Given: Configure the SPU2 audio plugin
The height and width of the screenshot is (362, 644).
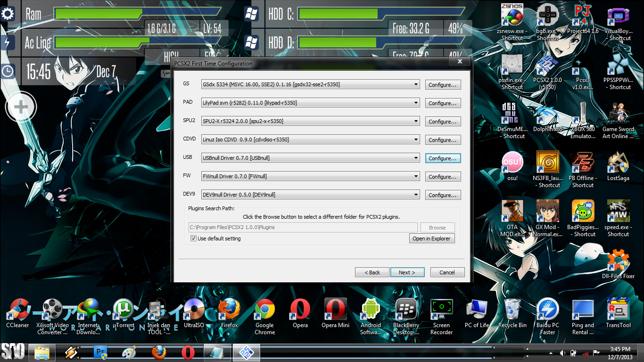Looking at the screenshot, I should (x=443, y=122).
